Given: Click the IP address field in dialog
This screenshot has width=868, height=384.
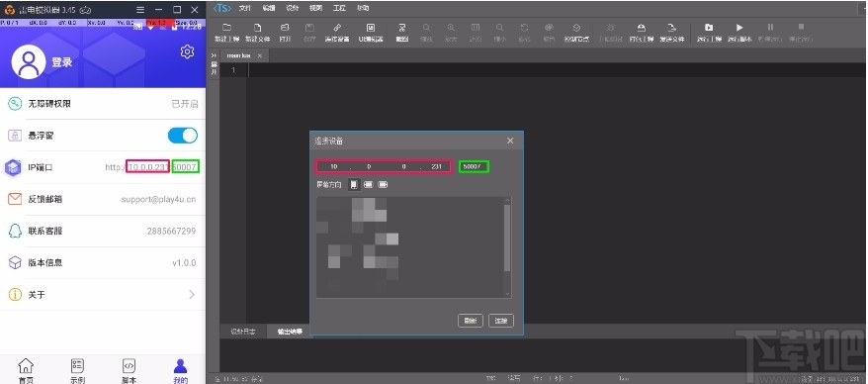Looking at the screenshot, I should pos(385,166).
